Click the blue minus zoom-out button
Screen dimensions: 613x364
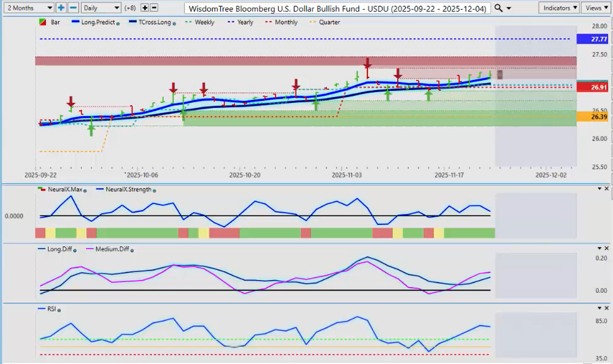point(72,8)
